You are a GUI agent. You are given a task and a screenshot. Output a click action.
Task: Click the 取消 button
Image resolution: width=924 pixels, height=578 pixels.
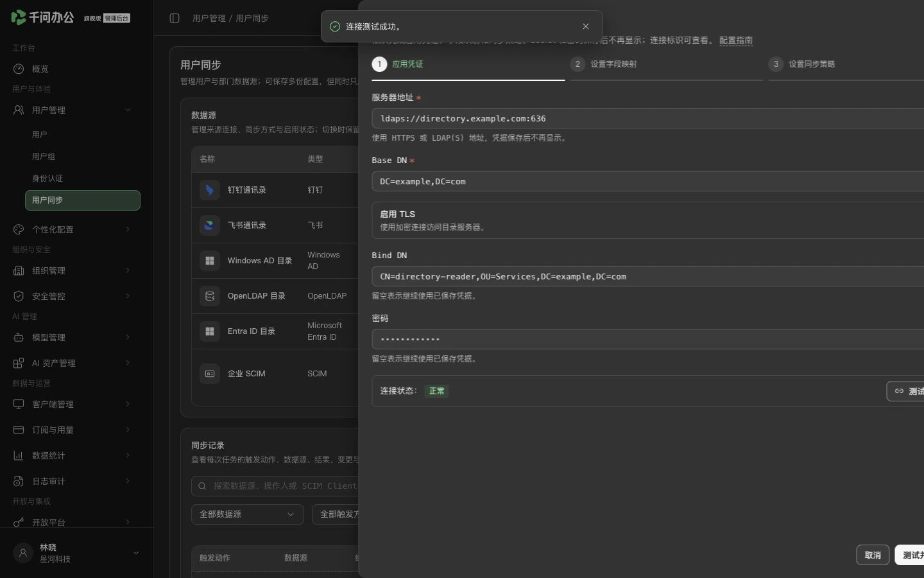tap(873, 555)
